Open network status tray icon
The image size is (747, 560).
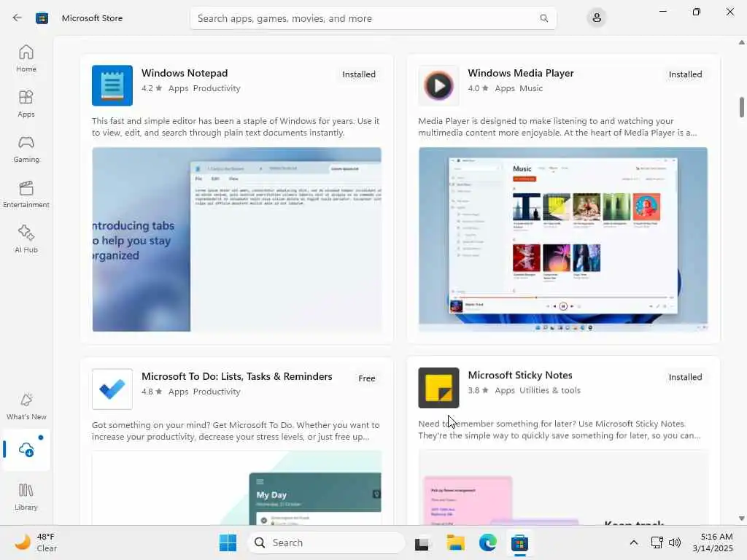click(x=657, y=542)
